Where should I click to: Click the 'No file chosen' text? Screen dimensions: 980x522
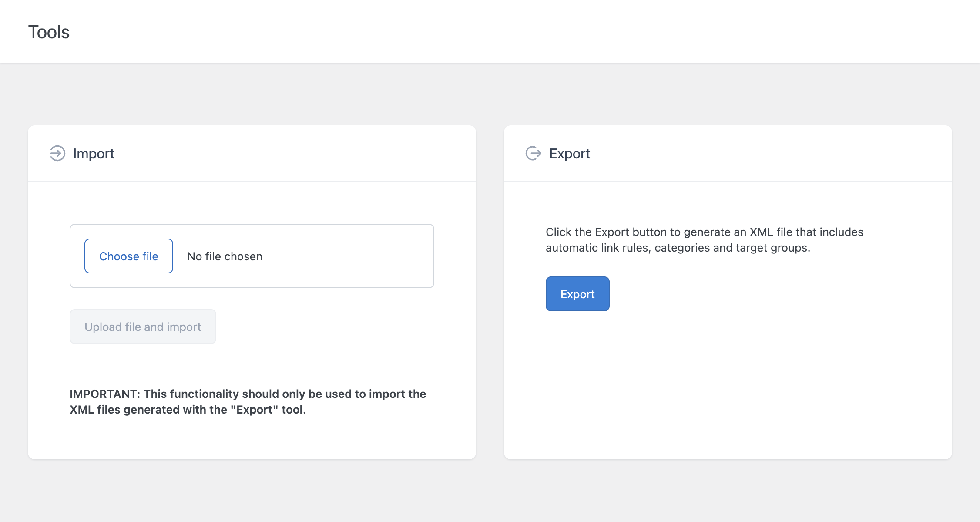coord(225,256)
